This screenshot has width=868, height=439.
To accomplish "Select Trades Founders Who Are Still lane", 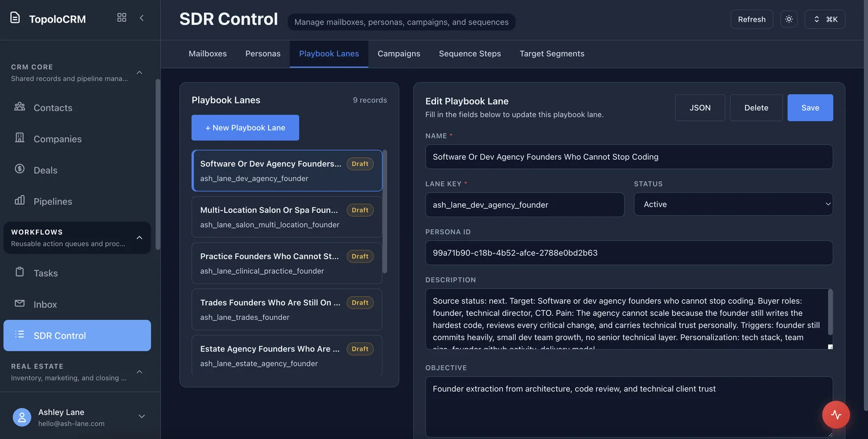I will 286,309.
